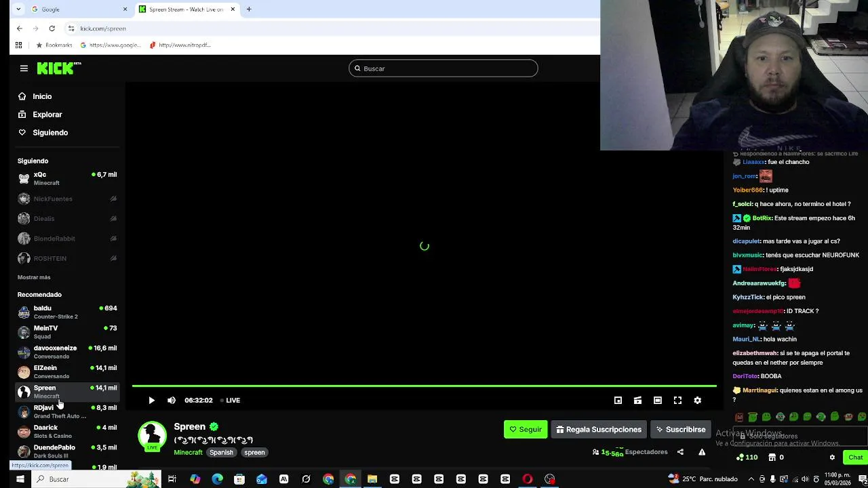Close the Spreen Stream tab
Image resolution: width=868 pixels, height=488 pixels.
tap(233, 9)
